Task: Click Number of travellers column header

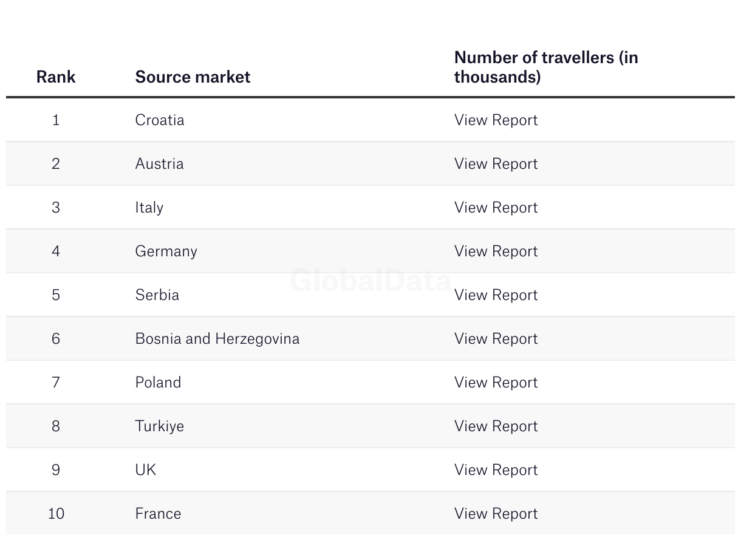Action: 545,67
